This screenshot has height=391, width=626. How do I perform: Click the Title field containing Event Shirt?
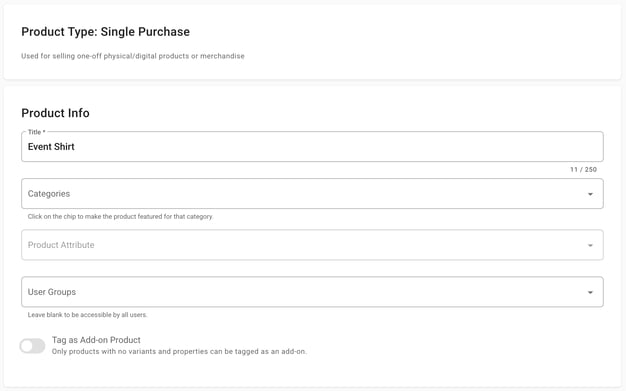coord(312,147)
